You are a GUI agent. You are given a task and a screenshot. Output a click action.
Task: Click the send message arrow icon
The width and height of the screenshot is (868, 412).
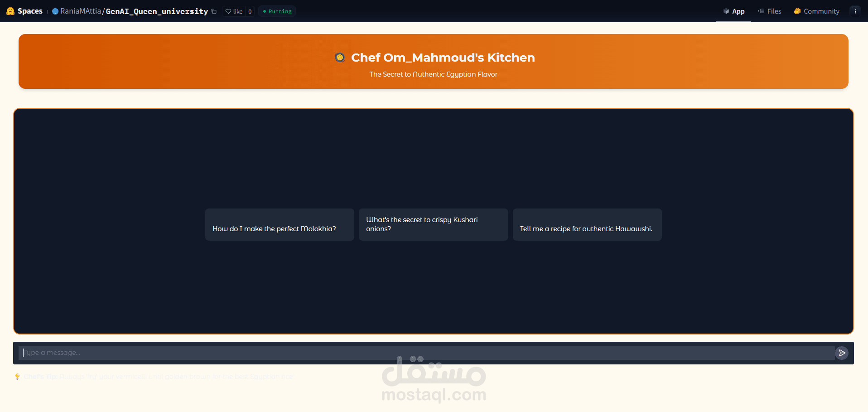(842, 353)
